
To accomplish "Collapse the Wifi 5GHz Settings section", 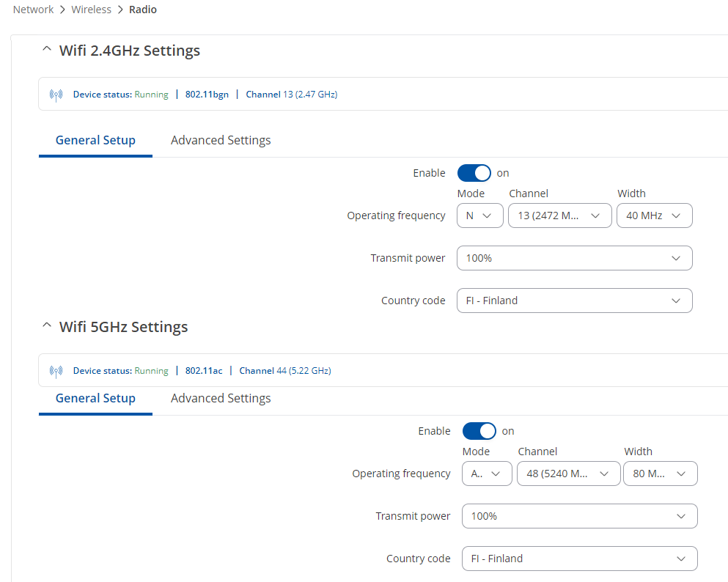I will [47, 325].
